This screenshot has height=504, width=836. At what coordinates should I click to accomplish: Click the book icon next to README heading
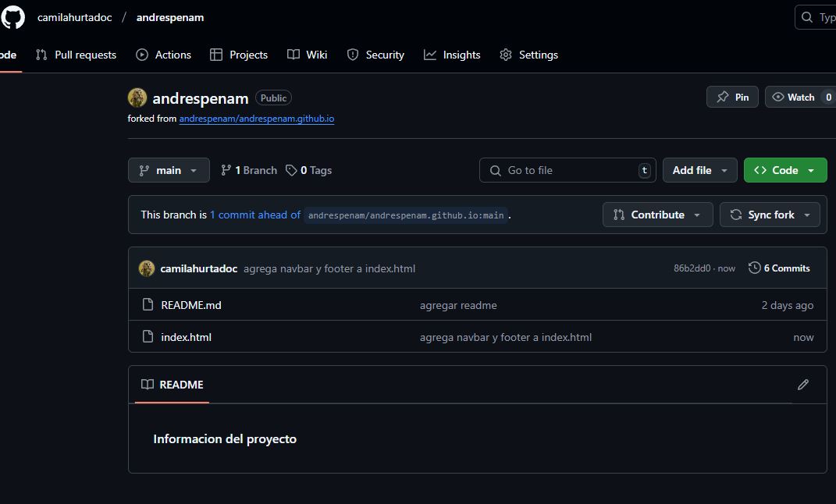point(148,385)
